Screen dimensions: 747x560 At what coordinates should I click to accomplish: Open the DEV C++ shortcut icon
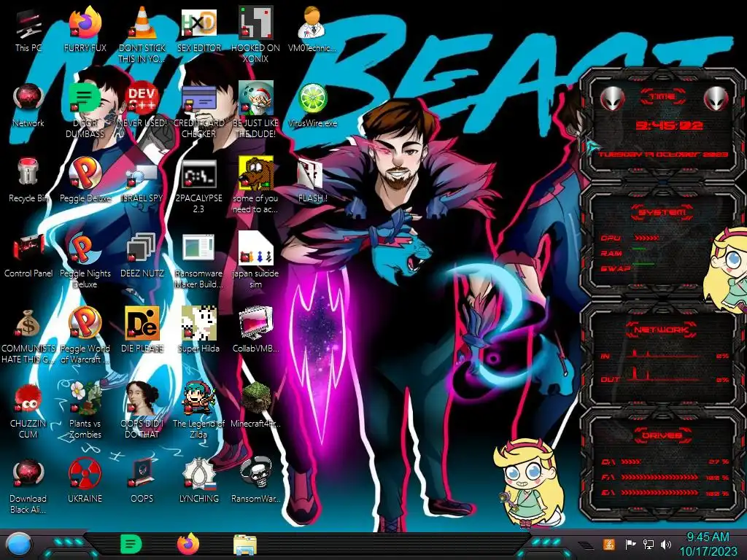pyautogui.click(x=142, y=98)
